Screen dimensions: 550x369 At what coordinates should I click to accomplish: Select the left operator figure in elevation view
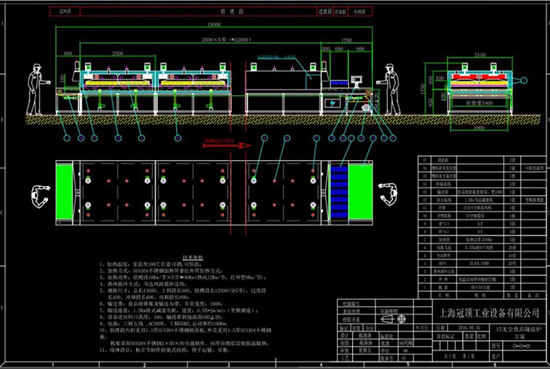(37, 89)
